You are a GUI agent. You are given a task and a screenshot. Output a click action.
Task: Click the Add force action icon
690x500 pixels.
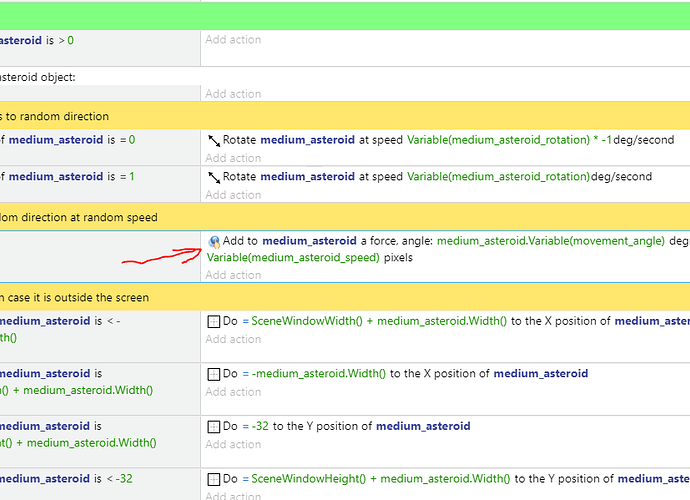tap(214, 241)
